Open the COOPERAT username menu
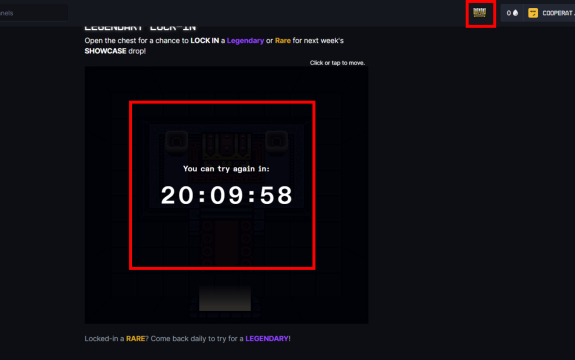The width and height of the screenshot is (575, 360). (558, 13)
